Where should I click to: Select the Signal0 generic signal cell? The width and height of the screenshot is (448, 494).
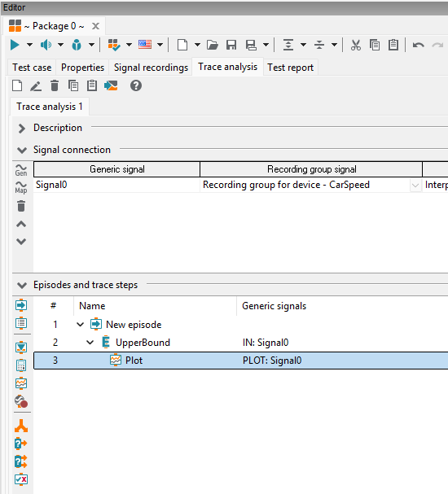pos(116,185)
